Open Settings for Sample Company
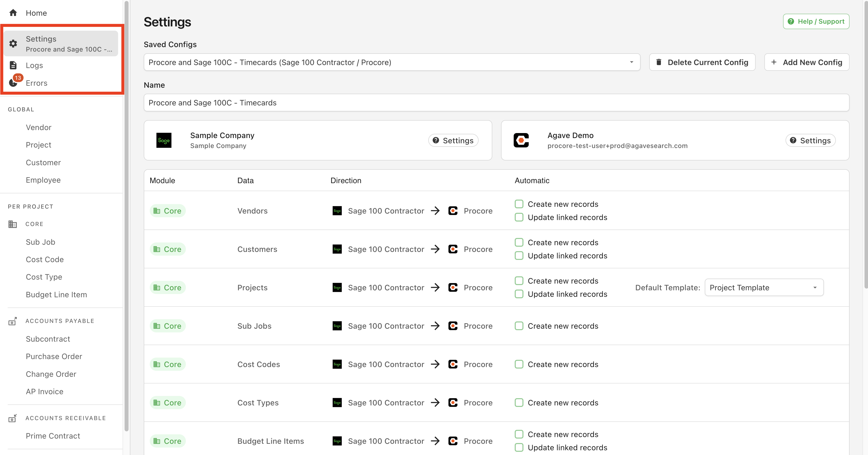 click(453, 140)
